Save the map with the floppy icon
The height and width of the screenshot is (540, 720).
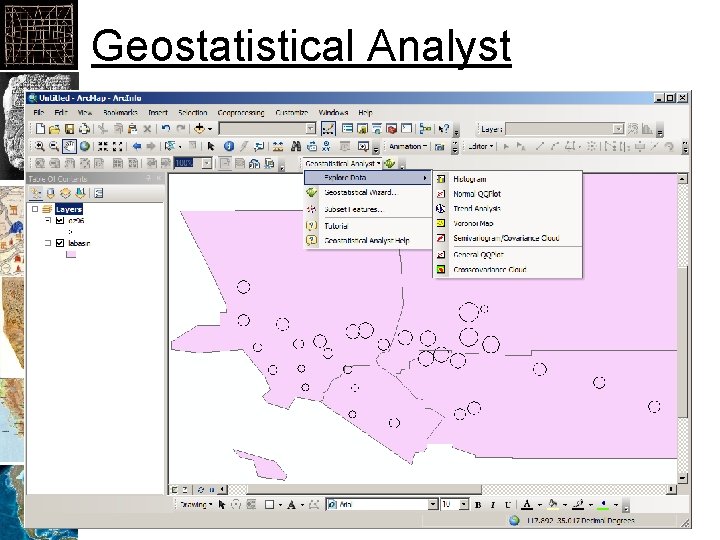69,129
